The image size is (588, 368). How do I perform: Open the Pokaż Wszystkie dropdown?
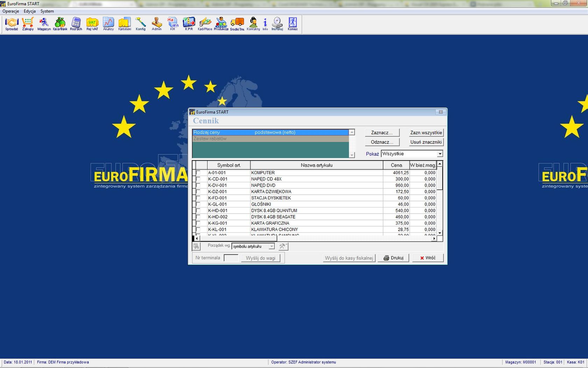click(440, 154)
